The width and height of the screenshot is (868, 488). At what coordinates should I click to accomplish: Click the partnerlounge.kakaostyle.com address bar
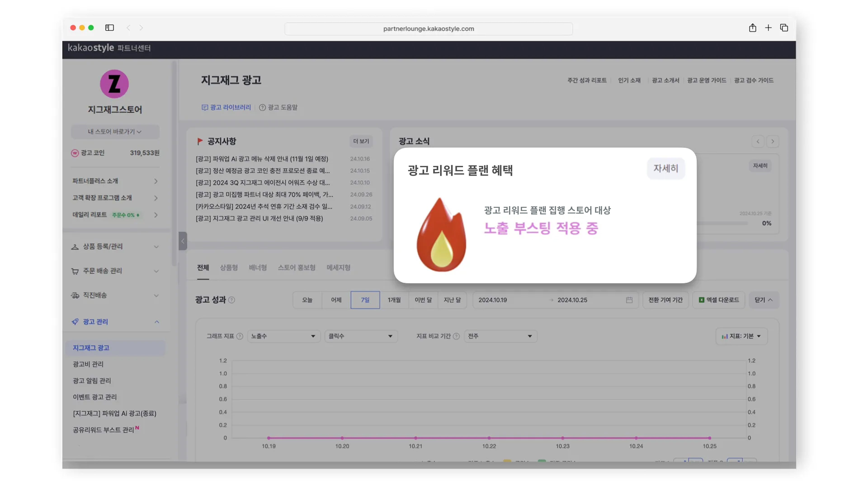428,29
